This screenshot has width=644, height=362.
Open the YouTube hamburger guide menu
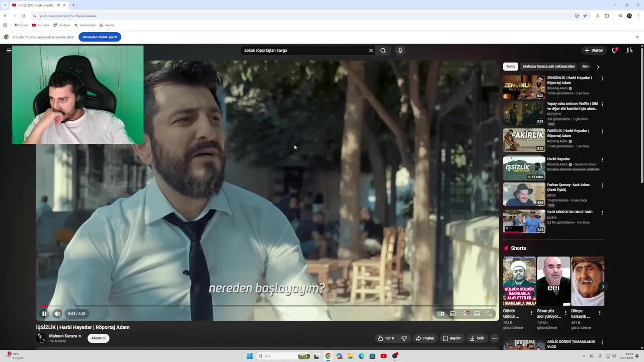pyautogui.click(x=9, y=50)
